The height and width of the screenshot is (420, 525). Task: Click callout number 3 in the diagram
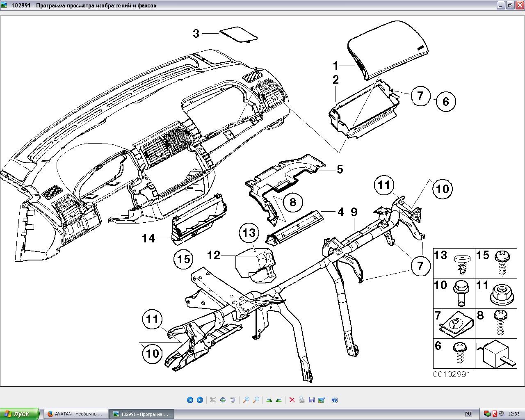point(196,34)
